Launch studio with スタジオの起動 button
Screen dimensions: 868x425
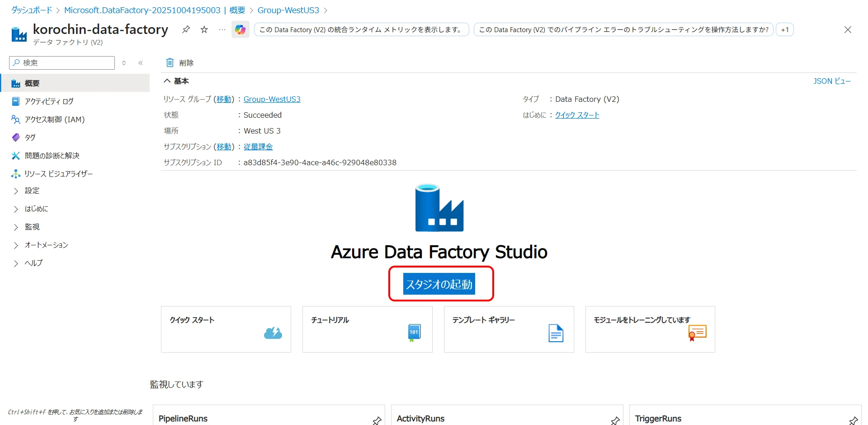[x=439, y=284]
